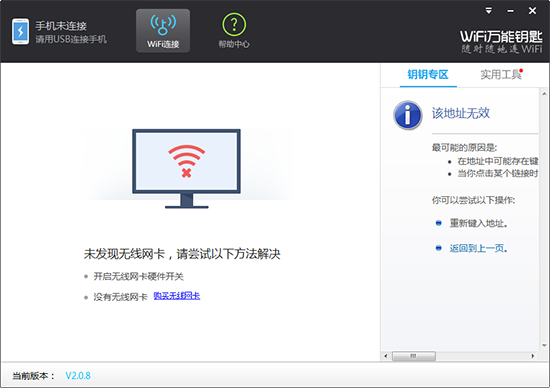The width and height of the screenshot is (550, 388).
Task: Click the 返回到上一页 link
Action: pos(478,248)
